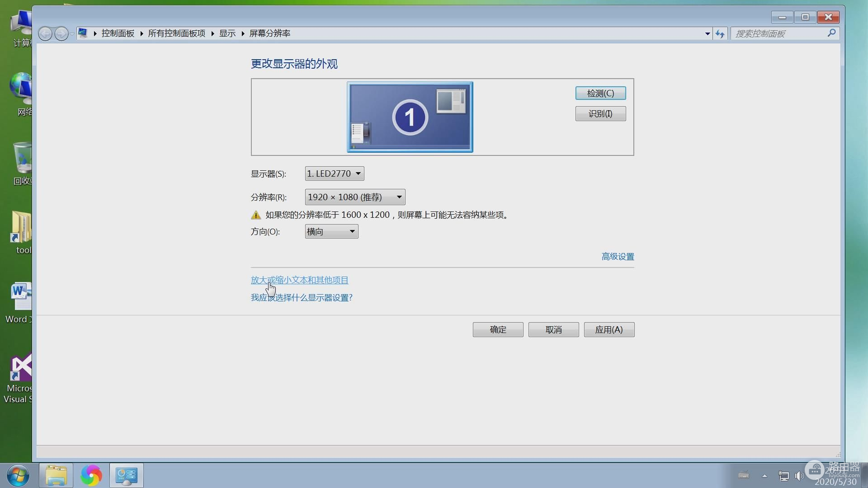Open the 显示器 monitor selector dropdown
868x488 pixels.
point(333,173)
